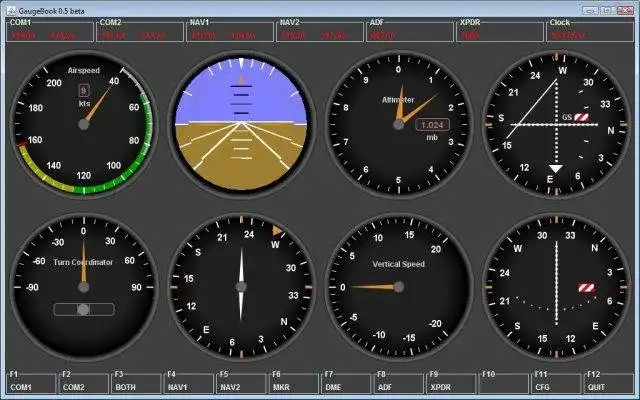Click the Clock readout panel

click(590, 31)
